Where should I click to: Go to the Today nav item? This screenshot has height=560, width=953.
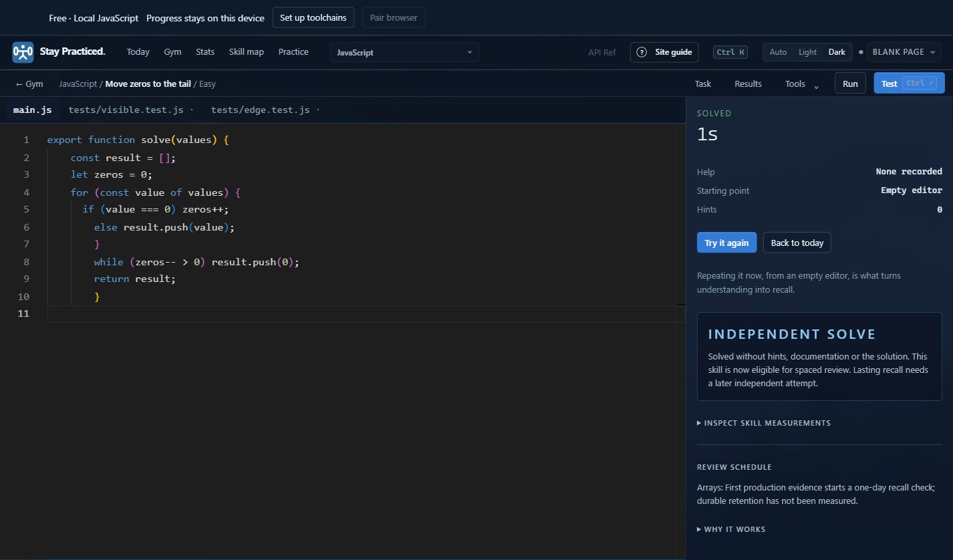click(x=138, y=52)
